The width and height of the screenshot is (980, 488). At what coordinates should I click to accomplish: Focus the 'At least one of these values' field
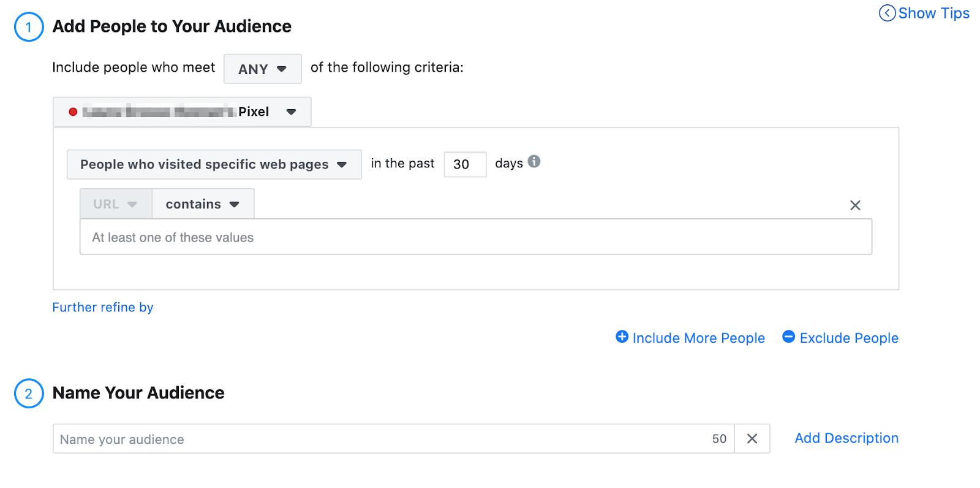[476, 237]
